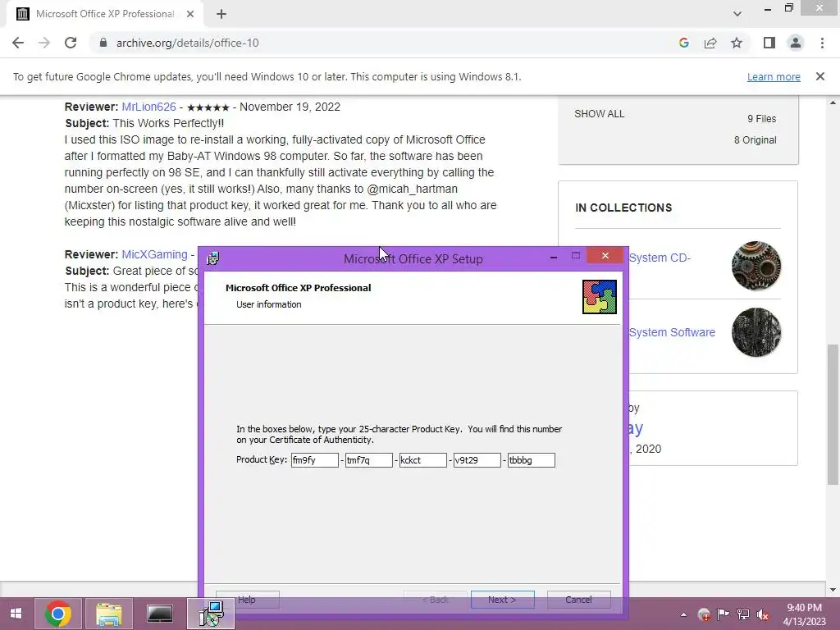
Task: Open the Learn more link
Action: tap(774, 76)
